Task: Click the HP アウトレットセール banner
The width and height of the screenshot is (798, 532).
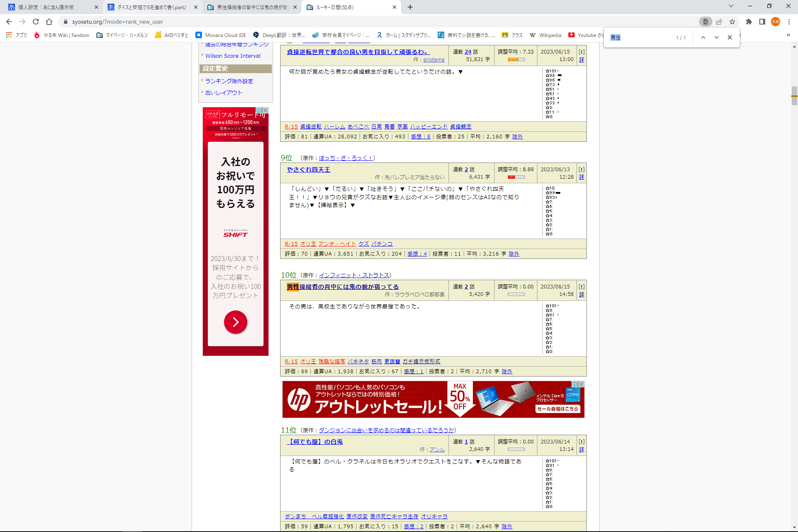Action: pyautogui.click(x=433, y=399)
